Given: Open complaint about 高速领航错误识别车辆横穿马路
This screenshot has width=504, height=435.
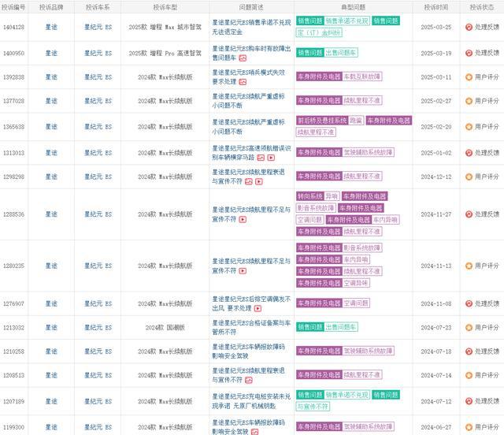Looking at the screenshot, I should [251, 153].
